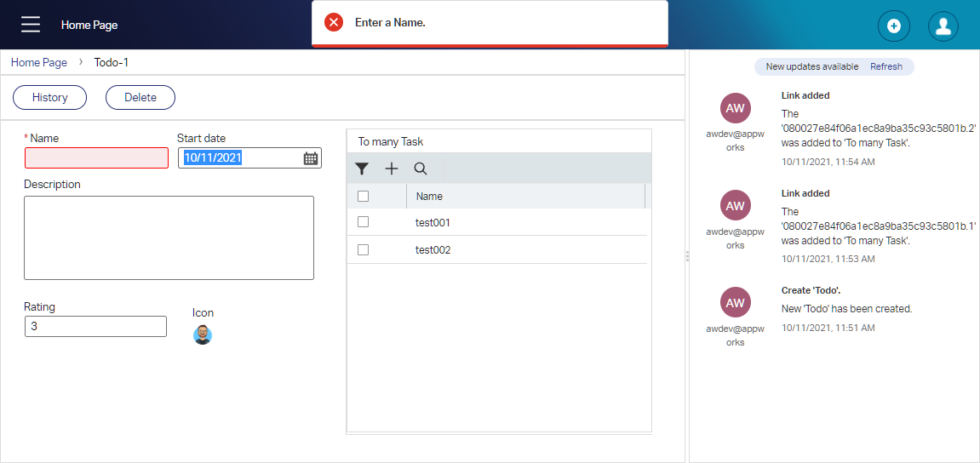Click the Icon avatar image
This screenshot has width=980, height=463.
coord(203,335)
